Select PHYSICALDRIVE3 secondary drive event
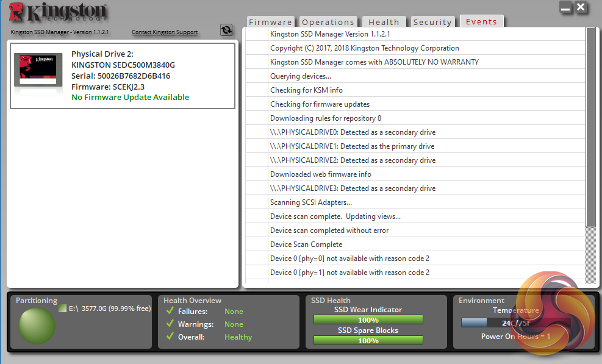 (x=415, y=188)
